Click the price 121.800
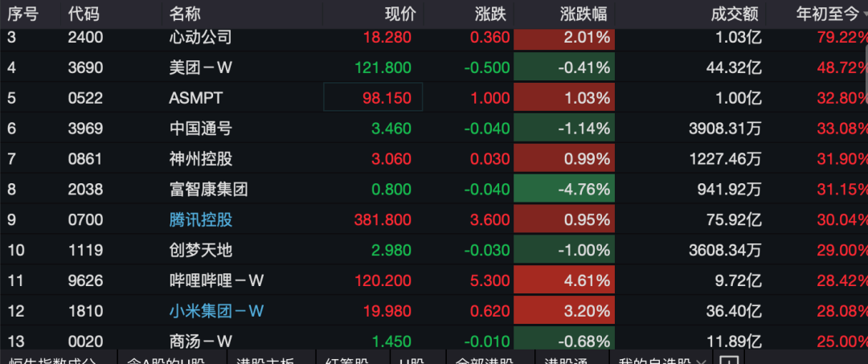The height and width of the screenshot is (364, 868). pyautogui.click(x=383, y=67)
